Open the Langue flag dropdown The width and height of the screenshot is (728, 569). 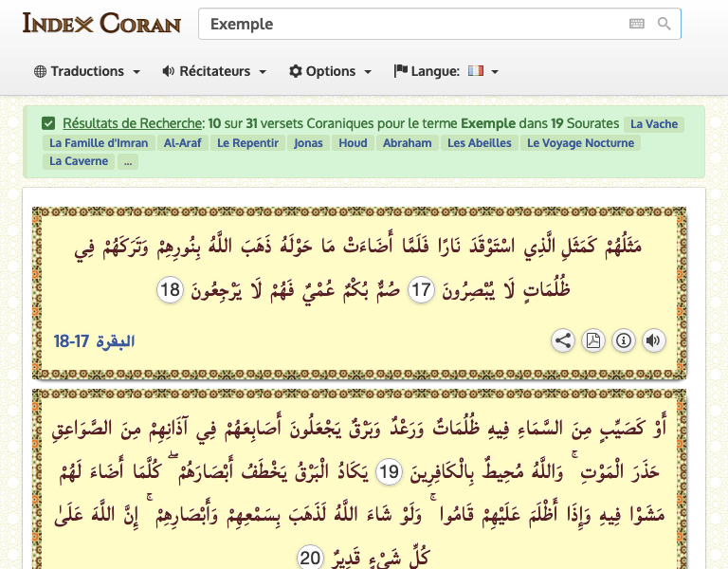[x=446, y=71]
